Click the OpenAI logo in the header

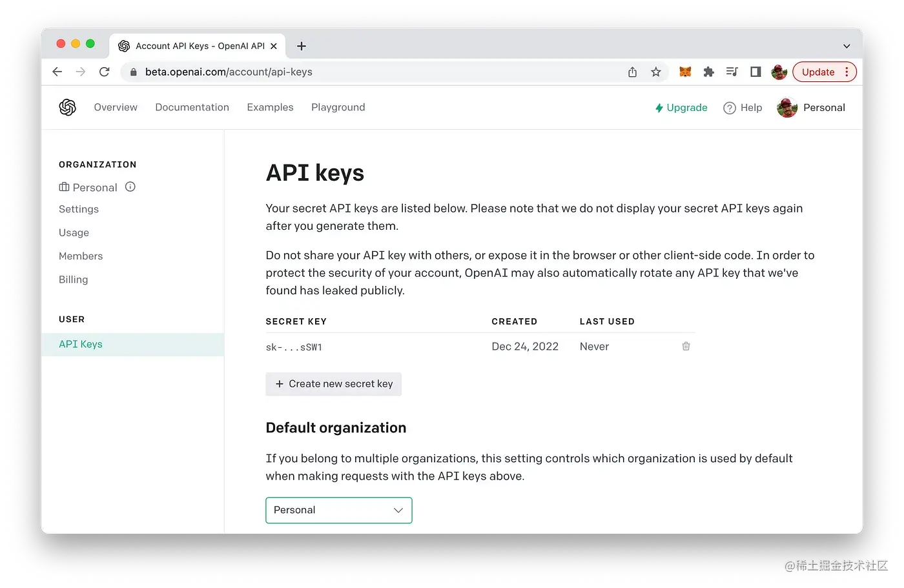pyautogui.click(x=67, y=107)
